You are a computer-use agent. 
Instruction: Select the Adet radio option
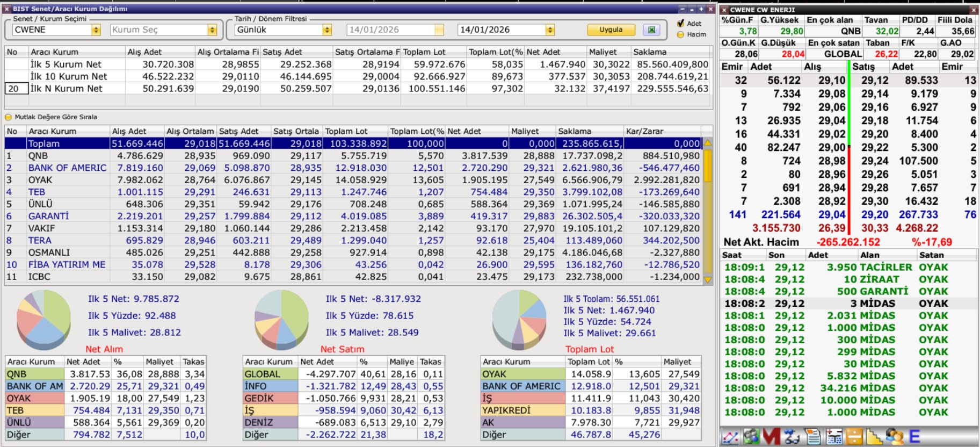click(x=681, y=24)
